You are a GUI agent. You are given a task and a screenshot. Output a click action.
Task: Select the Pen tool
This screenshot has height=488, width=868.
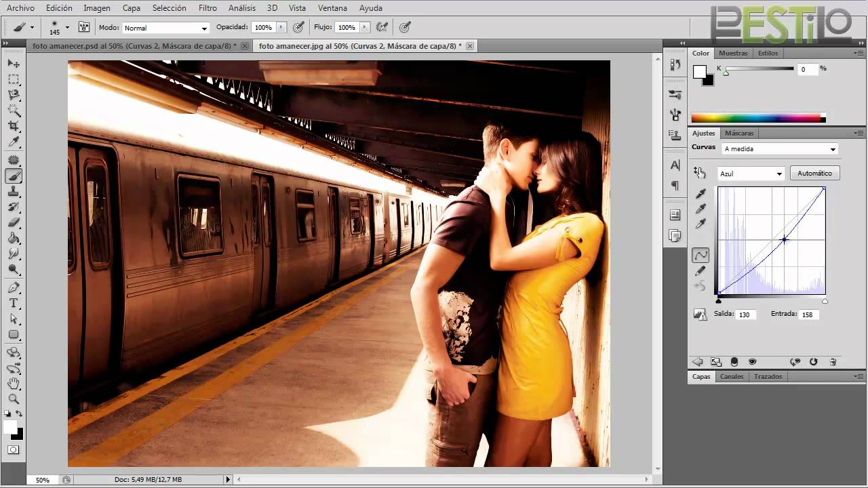pos(14,287)
